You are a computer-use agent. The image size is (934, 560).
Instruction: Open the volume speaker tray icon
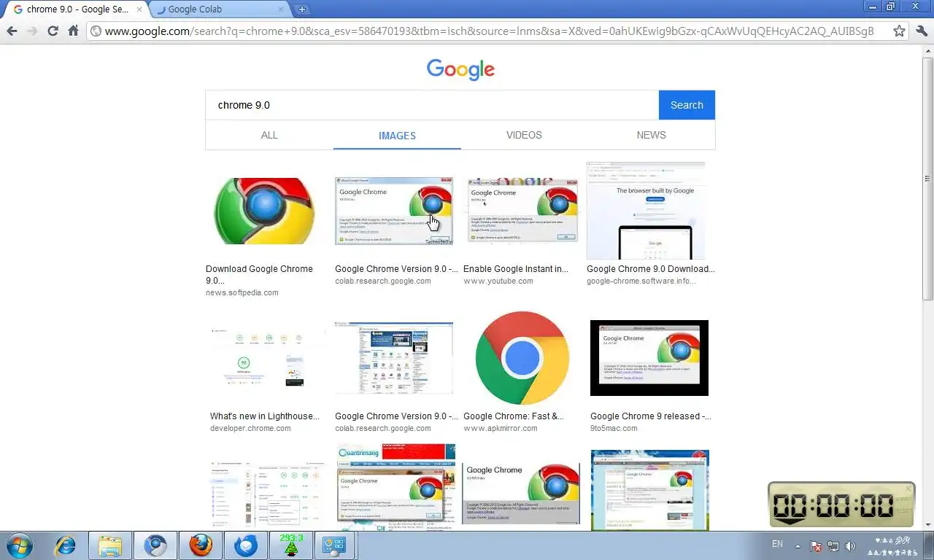[x=850, y=545]
